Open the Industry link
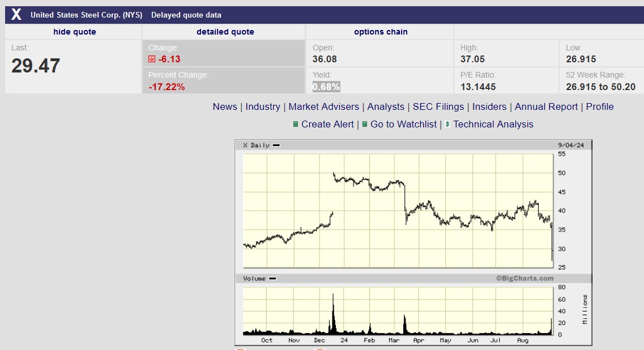This screenshot has height=350, width=644. (263, 107)
